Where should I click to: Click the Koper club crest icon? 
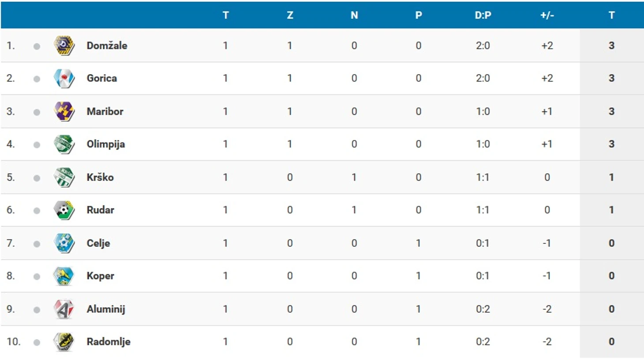coord(64,276)
